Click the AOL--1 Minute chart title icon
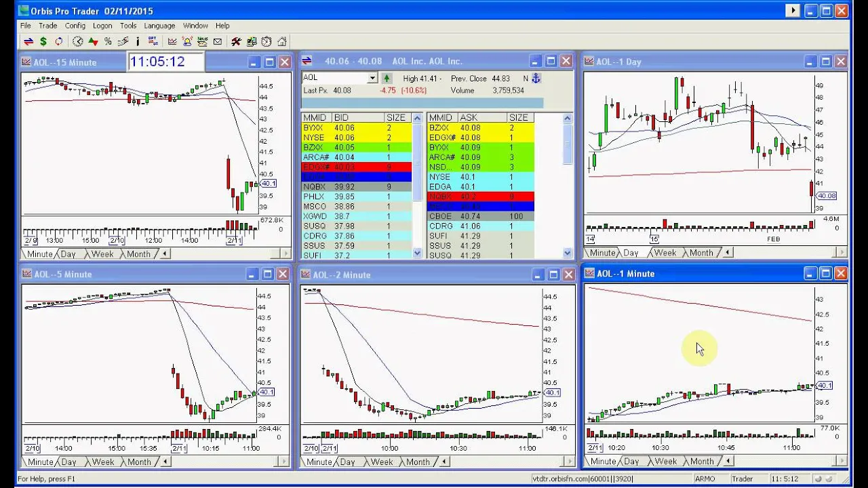The height and width of the screenshot is (488, 868). [589, 273]
